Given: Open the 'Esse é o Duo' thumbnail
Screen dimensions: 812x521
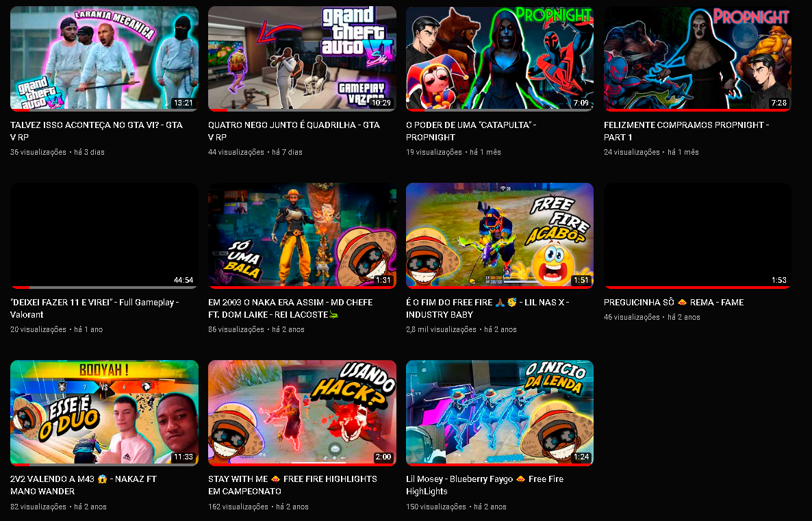Looking at the screenshot, I should [104, 413].
